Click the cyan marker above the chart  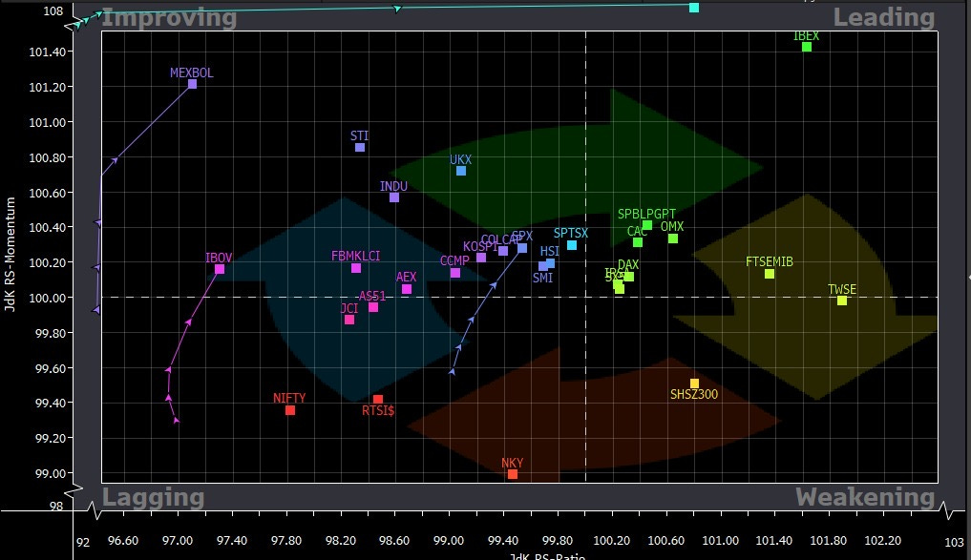click(x=694, y=8)
